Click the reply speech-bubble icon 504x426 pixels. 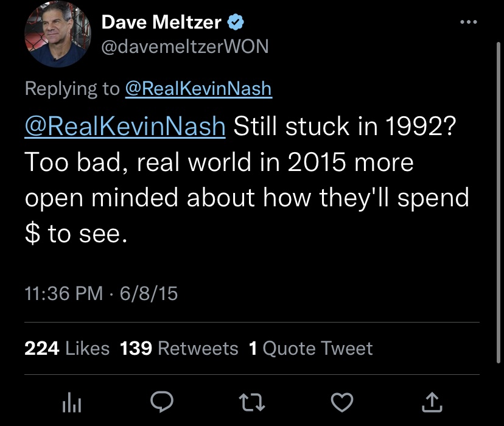(x=162, y=402)
